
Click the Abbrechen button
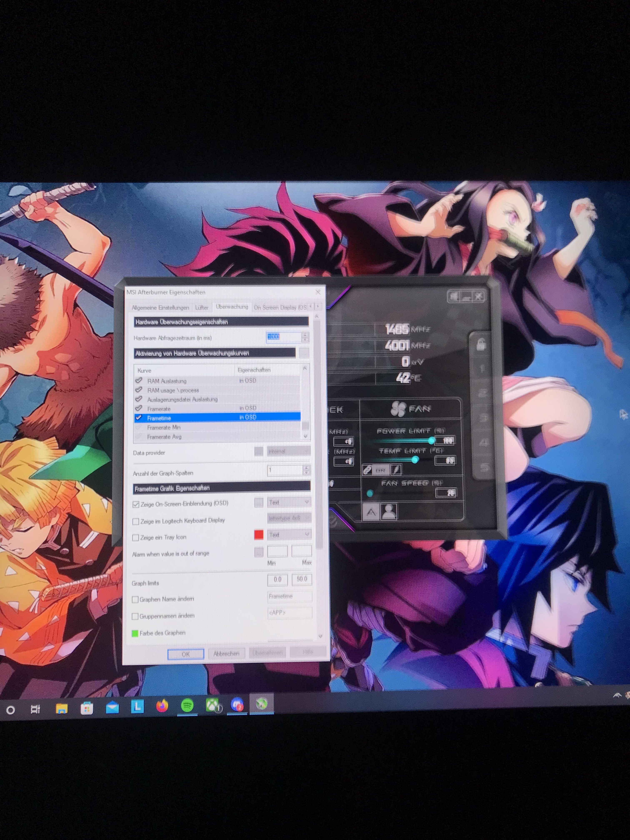(226, 654)
